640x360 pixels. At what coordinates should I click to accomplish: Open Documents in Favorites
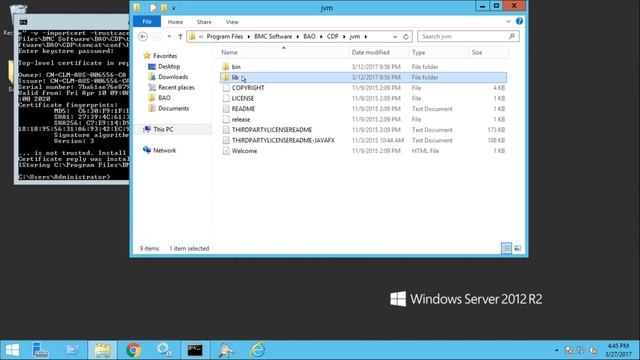[x=173, y=109]
